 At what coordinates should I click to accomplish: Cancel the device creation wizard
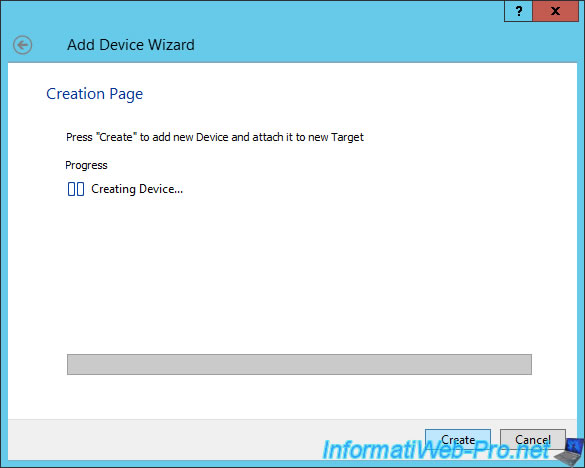tap(532, 440)
